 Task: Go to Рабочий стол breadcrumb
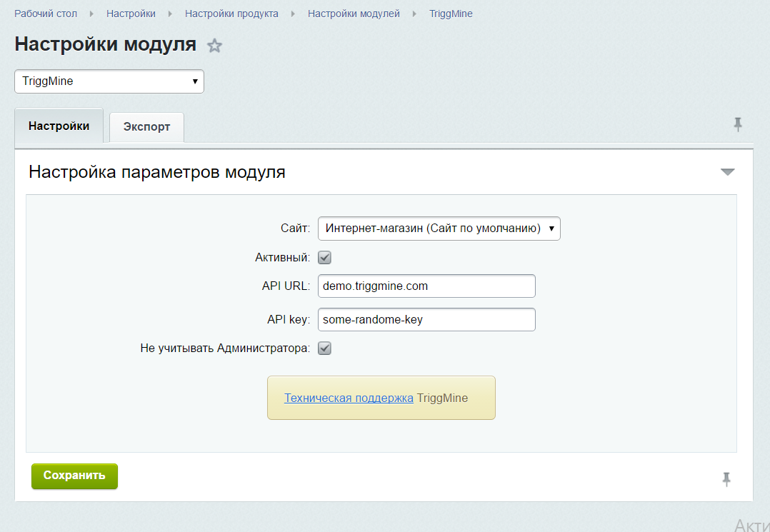click(46, 14)
